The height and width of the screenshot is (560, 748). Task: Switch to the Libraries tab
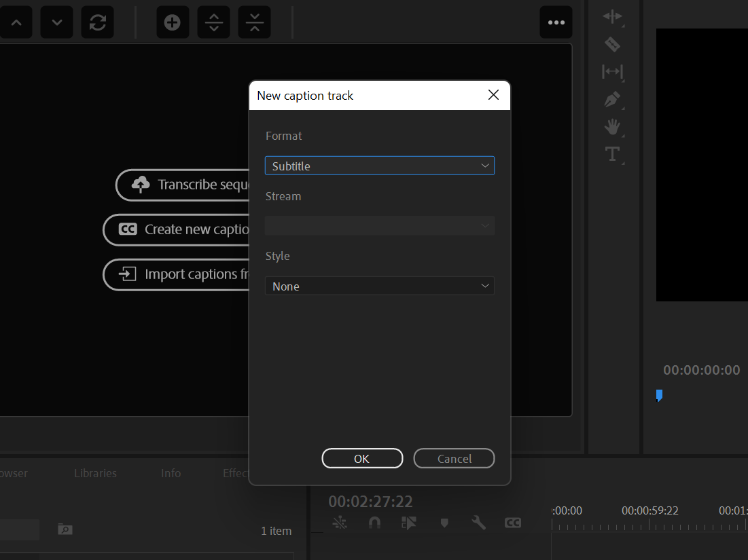(95, 473)
